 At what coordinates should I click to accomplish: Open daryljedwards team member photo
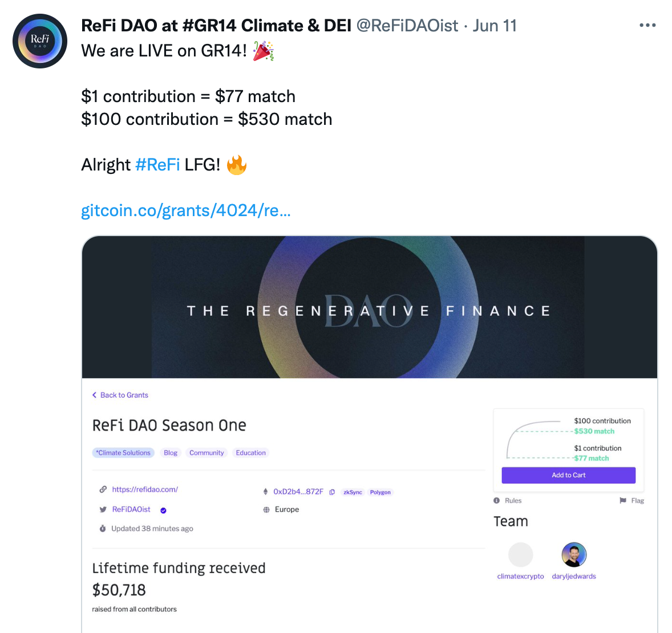pos(574,554)
